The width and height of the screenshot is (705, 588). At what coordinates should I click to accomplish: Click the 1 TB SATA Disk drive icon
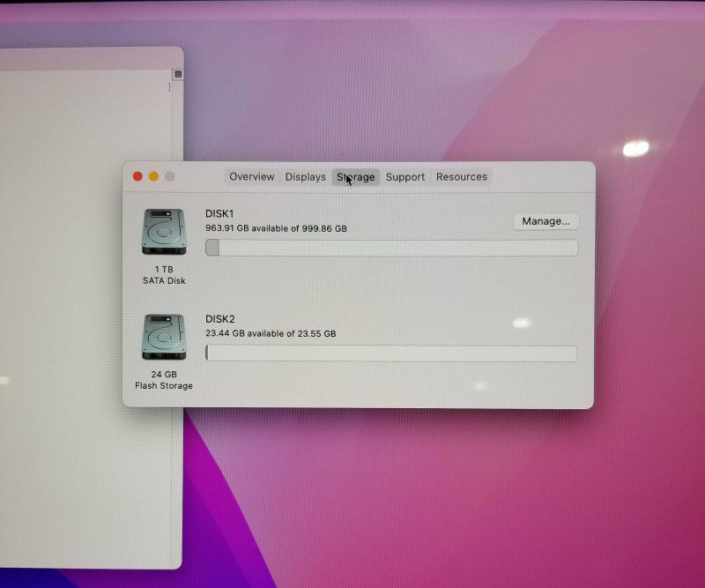pyautogui.click(x=164, y=232)
